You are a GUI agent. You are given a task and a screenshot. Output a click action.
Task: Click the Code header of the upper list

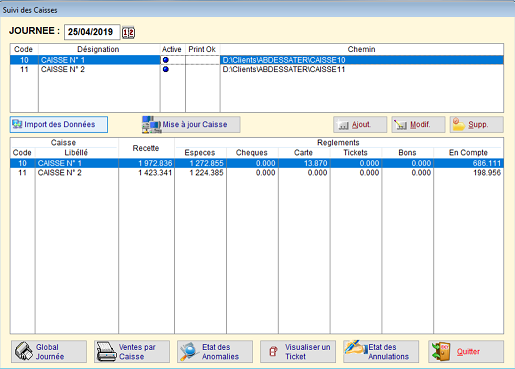pyautogui.click(x=23, y=49)
